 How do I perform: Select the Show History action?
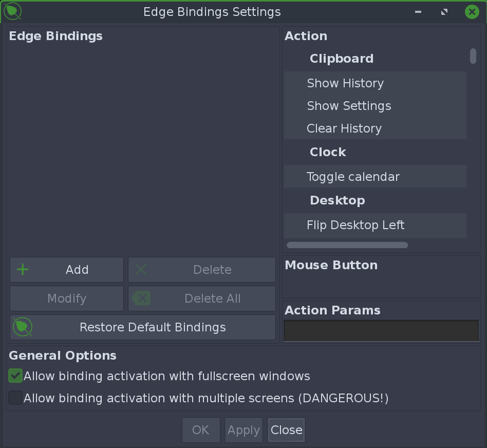(345, 83)
